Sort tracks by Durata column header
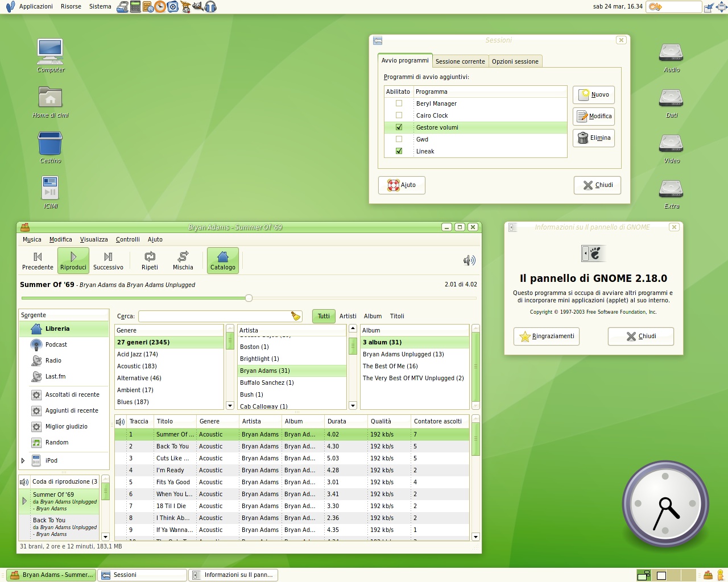728x582 pixels. click(346, 421)
